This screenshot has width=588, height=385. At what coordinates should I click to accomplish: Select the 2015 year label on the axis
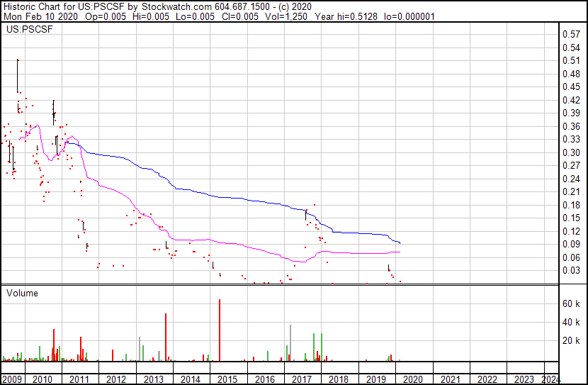227,379
